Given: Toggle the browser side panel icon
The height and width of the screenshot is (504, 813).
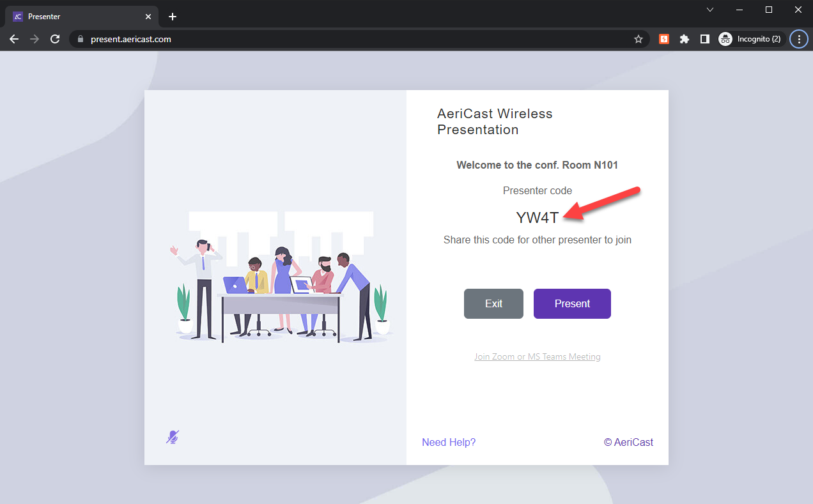Looking at the screenshot, I should [x=704, y=39].
